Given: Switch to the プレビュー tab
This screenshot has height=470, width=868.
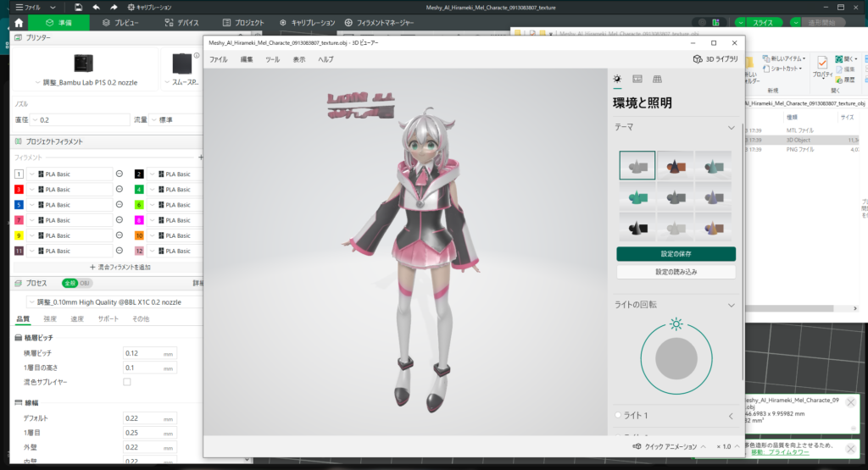Looking at the screenshot, I should (x=120, y=23).
